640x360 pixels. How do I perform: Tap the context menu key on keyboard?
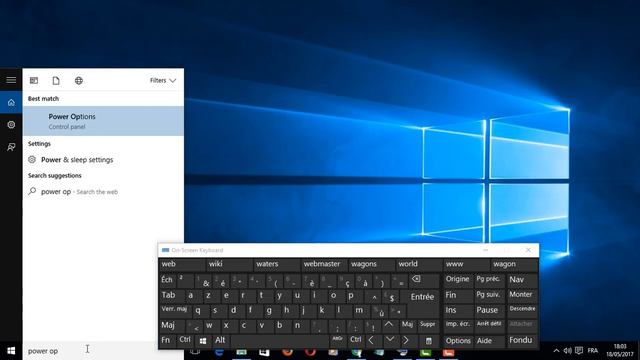[428, 340]
